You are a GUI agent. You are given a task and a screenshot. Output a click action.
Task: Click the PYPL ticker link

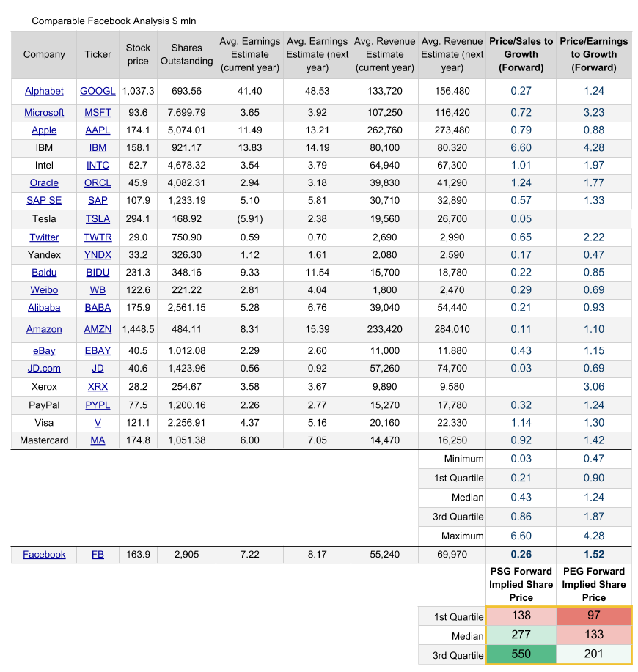98,405
